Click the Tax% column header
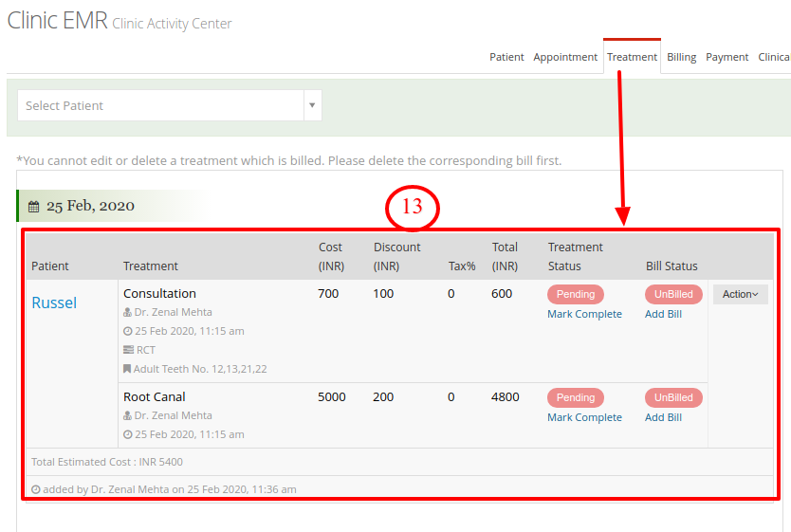 point(462,266)
